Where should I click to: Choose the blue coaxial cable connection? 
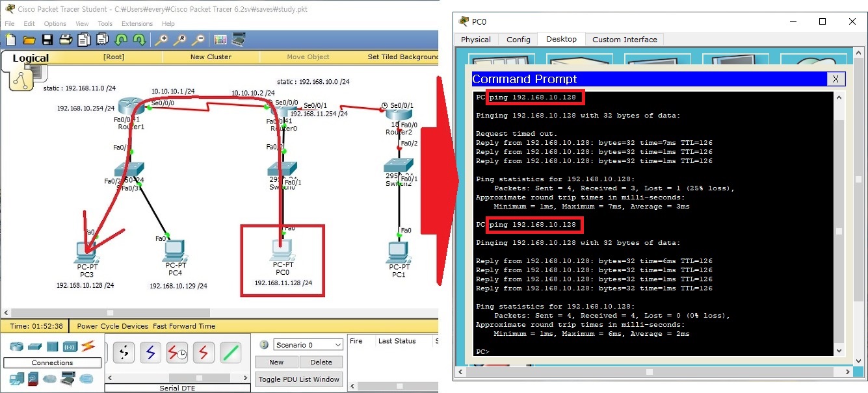pyautogui.click(x=150, y=352)
